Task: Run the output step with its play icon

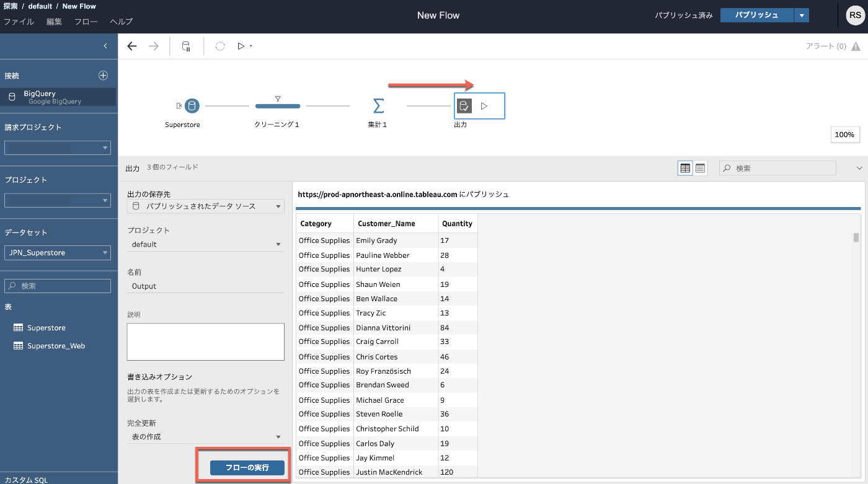Action: point(484,106)
